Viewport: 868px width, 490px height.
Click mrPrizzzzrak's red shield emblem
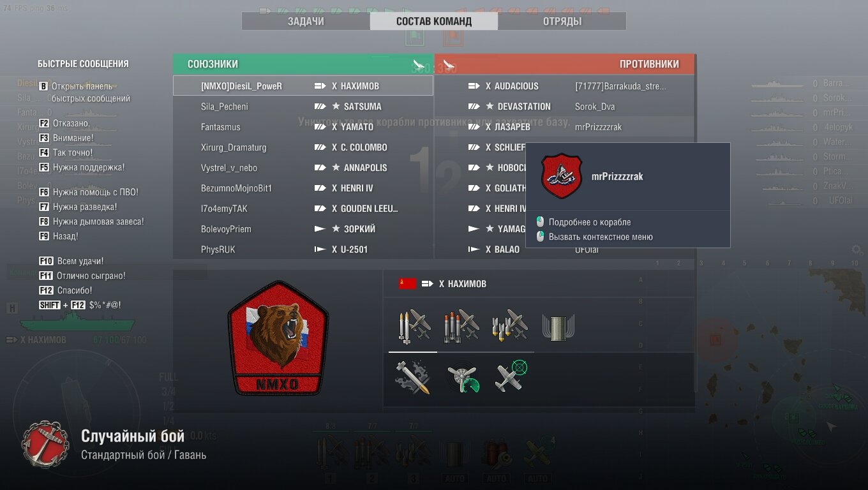tap(562, 176)
